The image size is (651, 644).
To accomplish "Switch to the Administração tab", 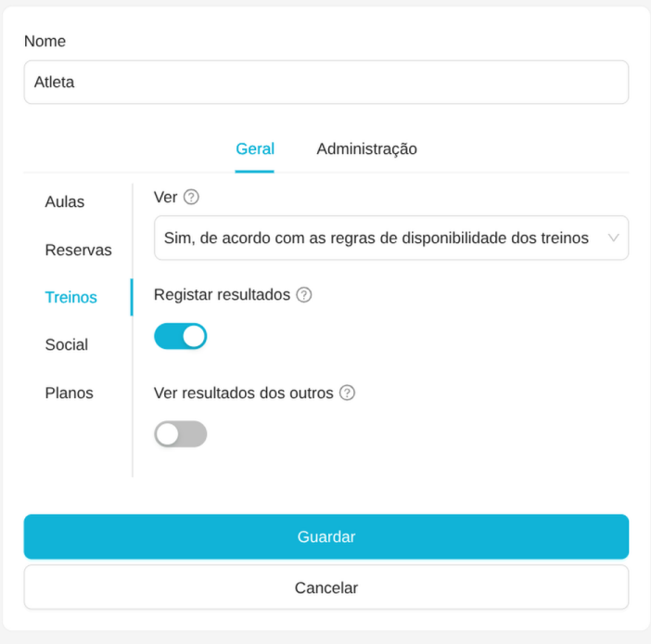I will coord(366,148).
